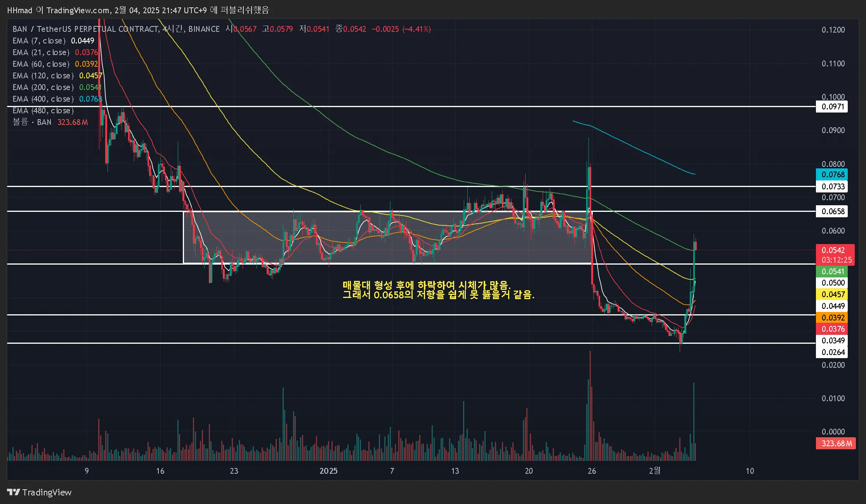Select the EMA (400, close) legend entry
The width and height of the screenshot is (866, 504).
point(57,99)
